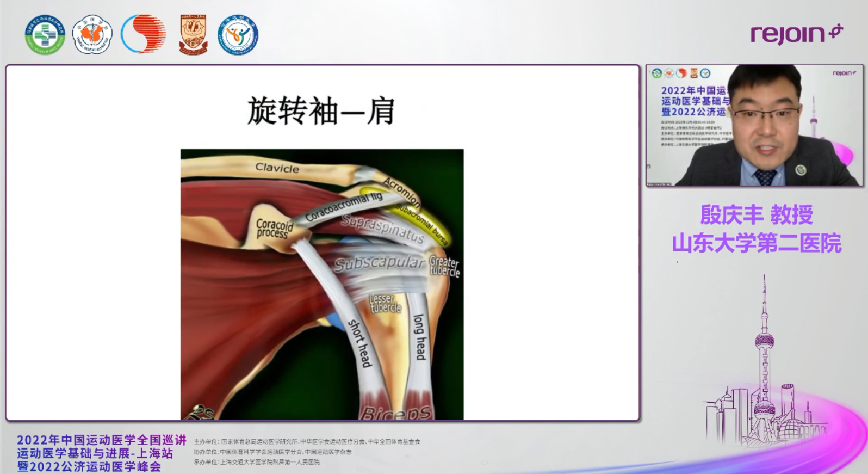Click the rejoin brand logo at top right
This screenshot has height=474, width=868.
tap(796, 34)
